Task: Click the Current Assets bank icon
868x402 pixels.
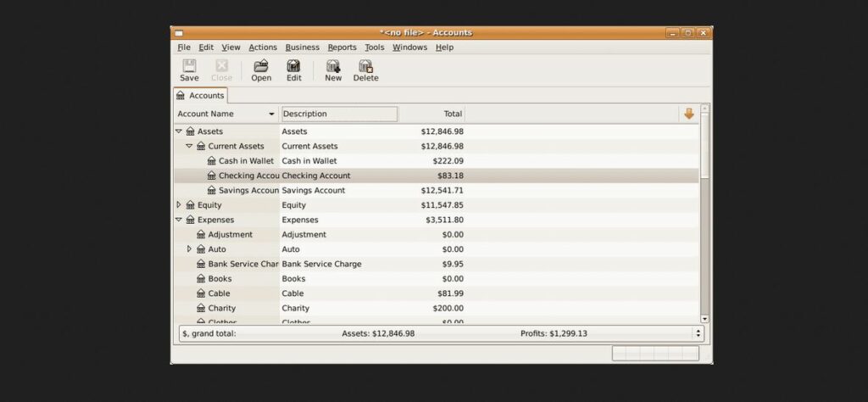Action: click(201, 146)
